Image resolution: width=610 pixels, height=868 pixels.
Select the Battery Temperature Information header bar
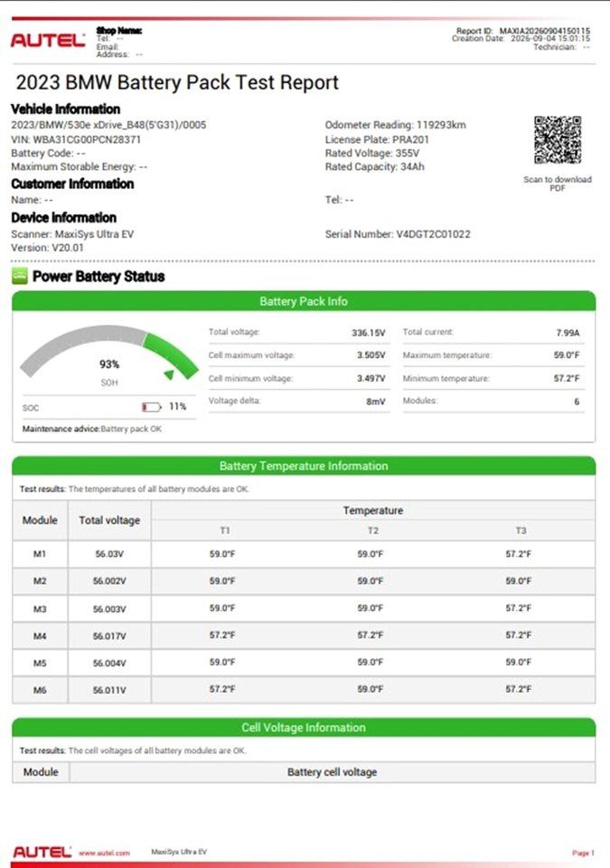pos(304,466)
